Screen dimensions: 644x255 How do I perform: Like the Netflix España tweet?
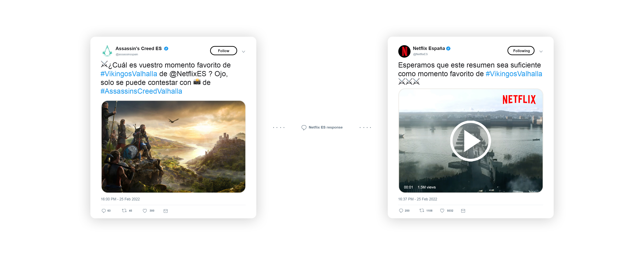(x=442, y=211)
